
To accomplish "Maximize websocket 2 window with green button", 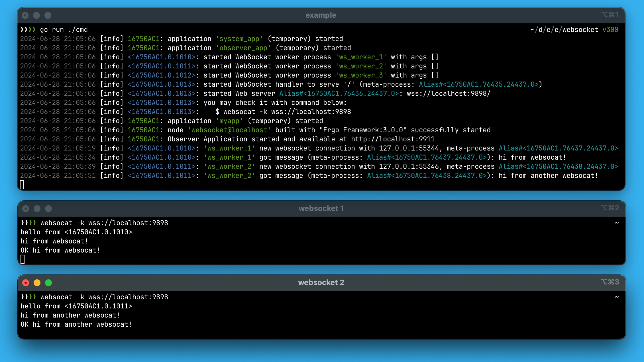I will coord(48,283).
